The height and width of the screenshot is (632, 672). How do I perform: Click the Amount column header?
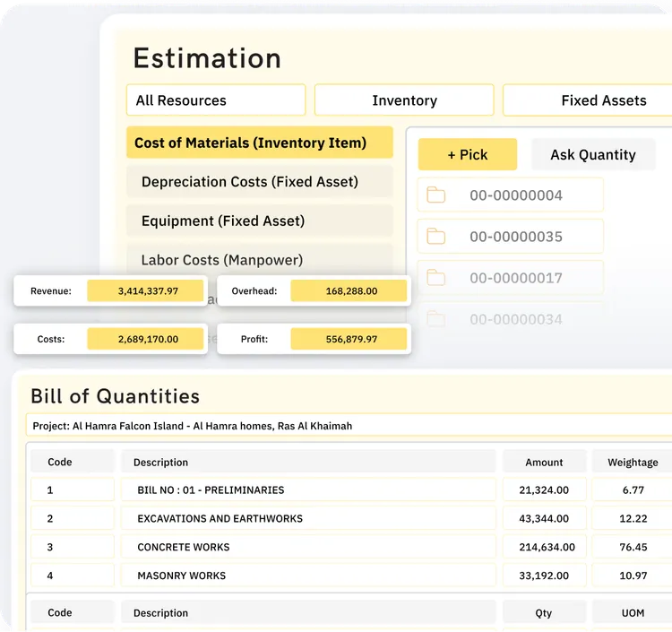[x=544, y=462]
